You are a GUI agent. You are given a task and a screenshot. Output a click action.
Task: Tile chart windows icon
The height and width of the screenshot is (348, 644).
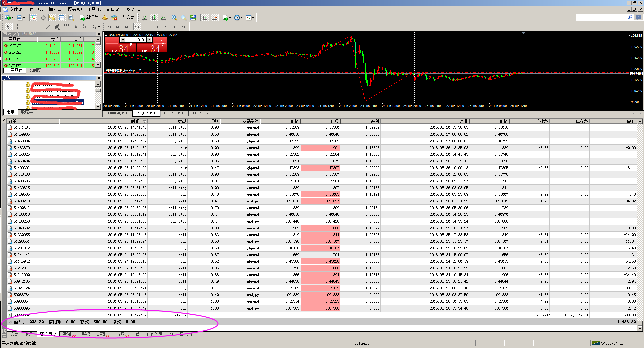(x=193, y=18)
